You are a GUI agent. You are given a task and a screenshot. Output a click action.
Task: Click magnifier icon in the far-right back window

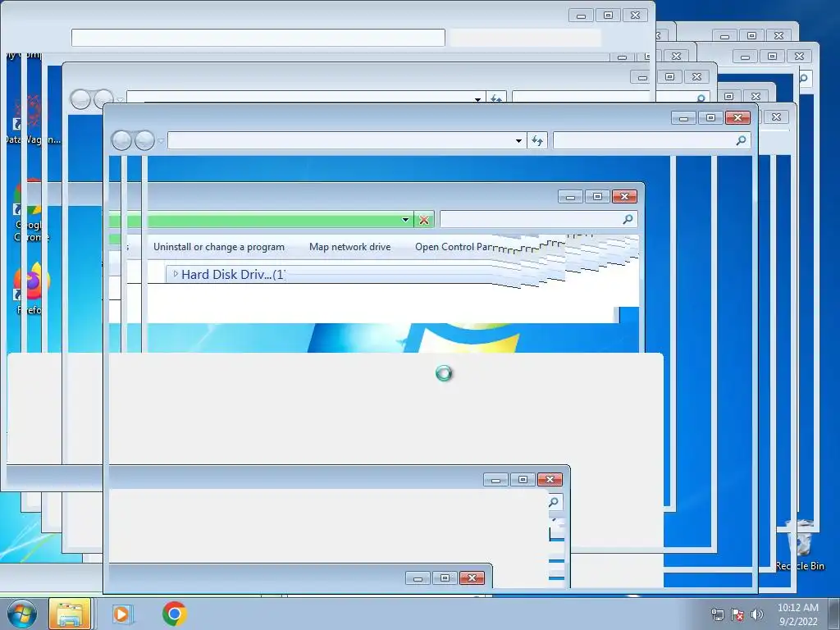[804, 78]
